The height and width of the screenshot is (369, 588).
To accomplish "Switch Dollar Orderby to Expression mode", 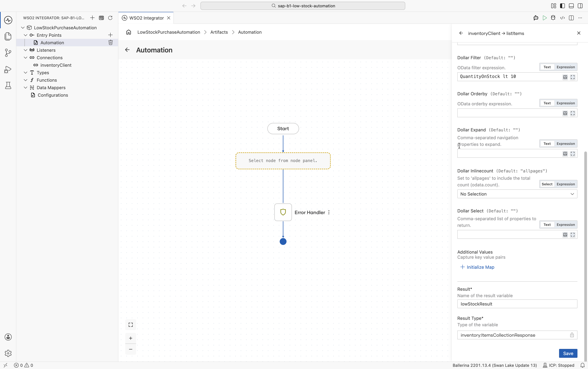I will click(x=566, y=103).
